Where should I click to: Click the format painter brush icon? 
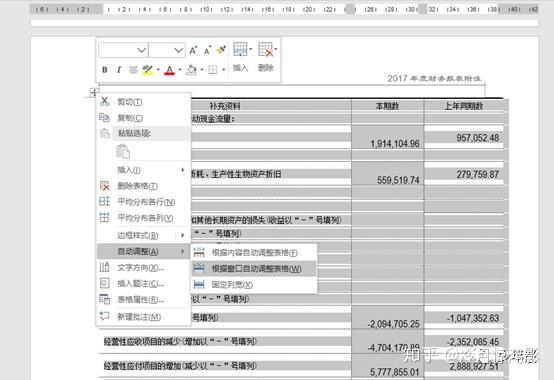coord(221,51)
